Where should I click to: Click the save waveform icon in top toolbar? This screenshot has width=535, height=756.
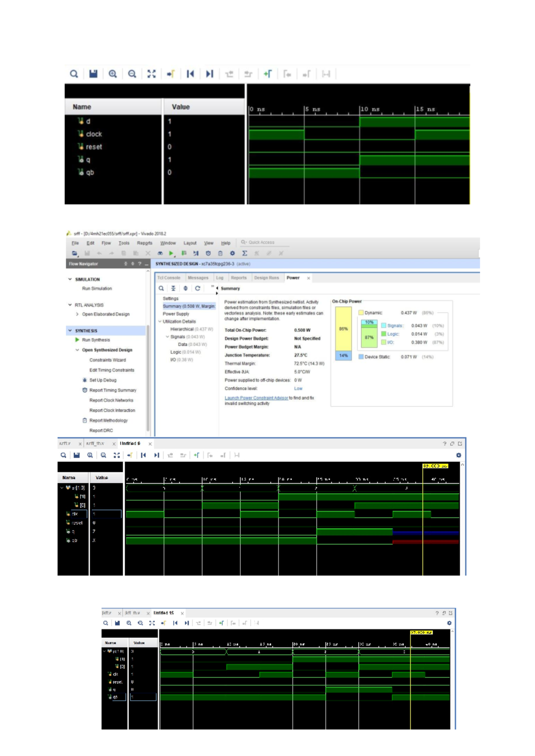93,74
